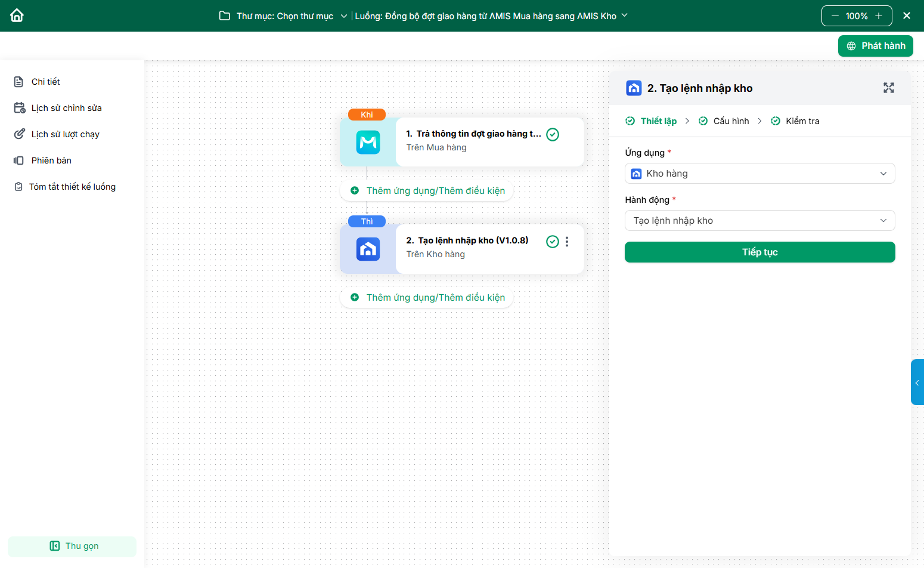Zoom in with the plus icon
The height and width of the screenshot is (568, 924).
coord(879,16)
